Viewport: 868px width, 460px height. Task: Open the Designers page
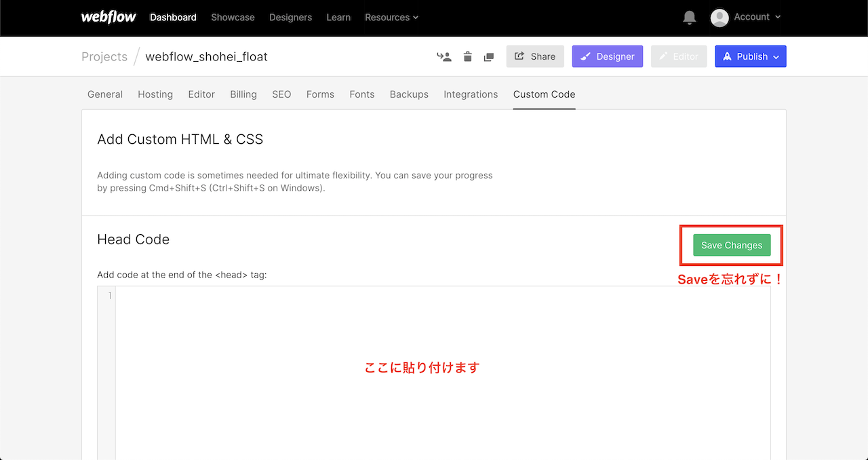[x=290, y=18]
